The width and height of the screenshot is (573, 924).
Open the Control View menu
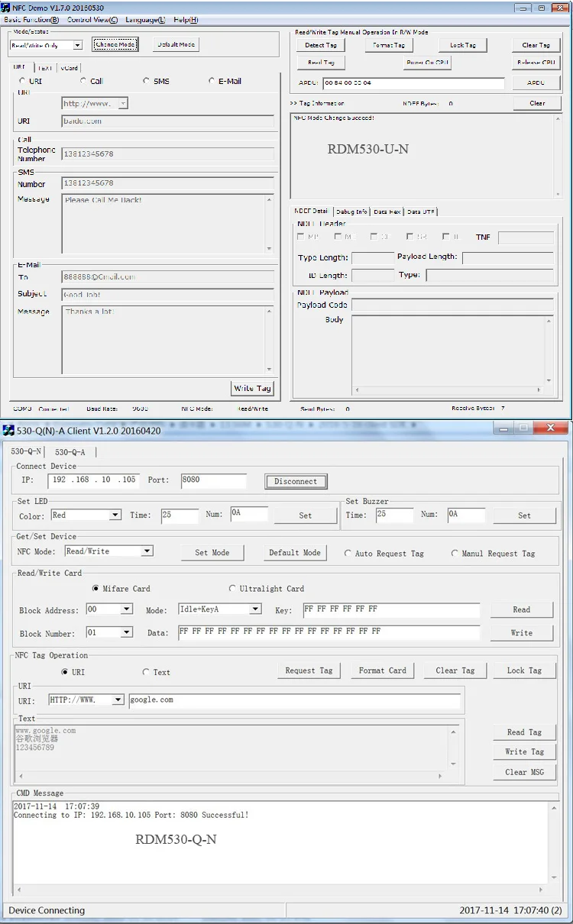pos(92,20)
